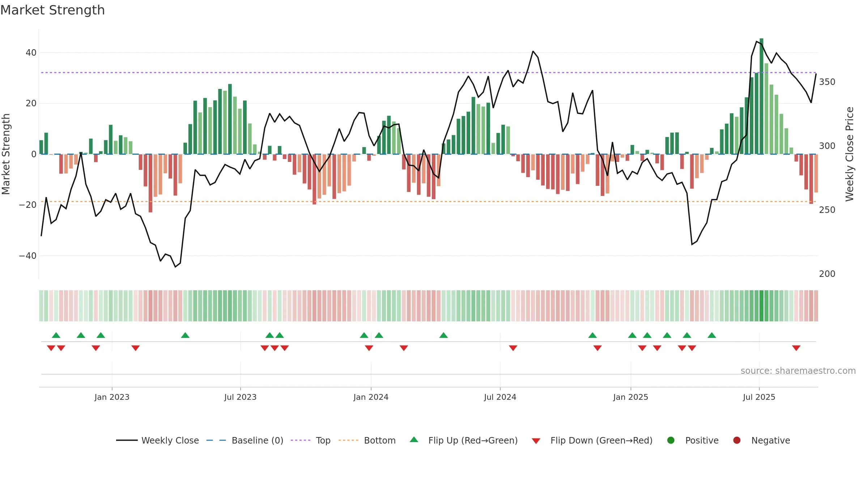
Task: Click the Flip Up (Red→Green) legend label
Action: point(473,440)
